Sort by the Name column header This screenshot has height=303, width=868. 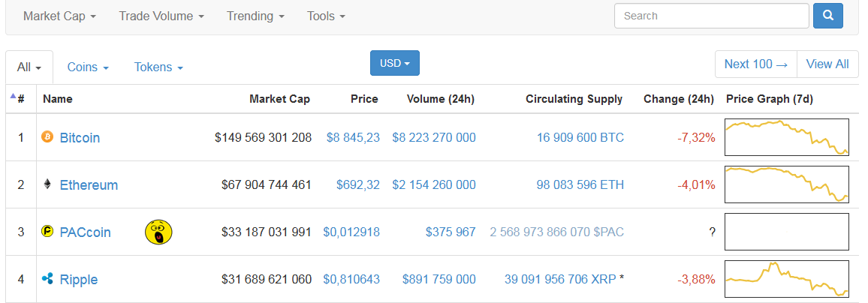pyautogui.click(x=58, y=99)
